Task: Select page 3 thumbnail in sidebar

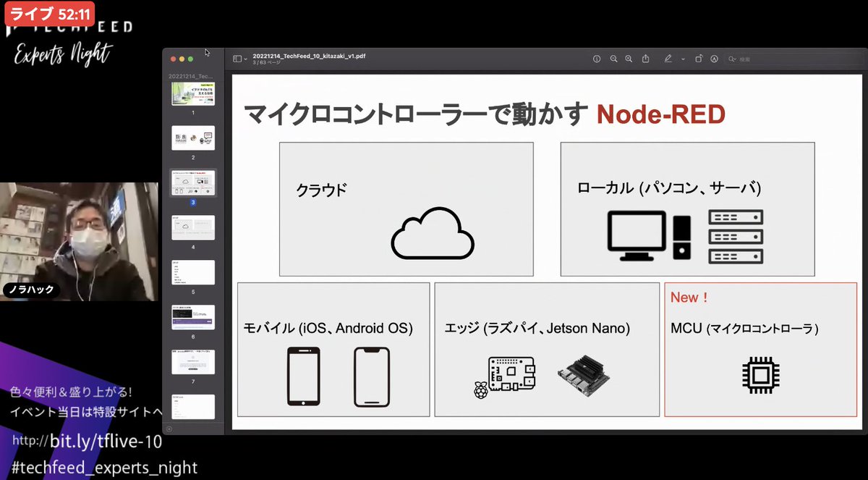Action: coord(193,183)
